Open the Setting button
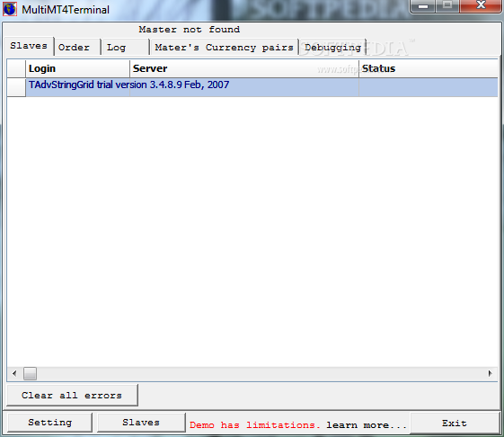504x437 pixels. coord(49,423)
